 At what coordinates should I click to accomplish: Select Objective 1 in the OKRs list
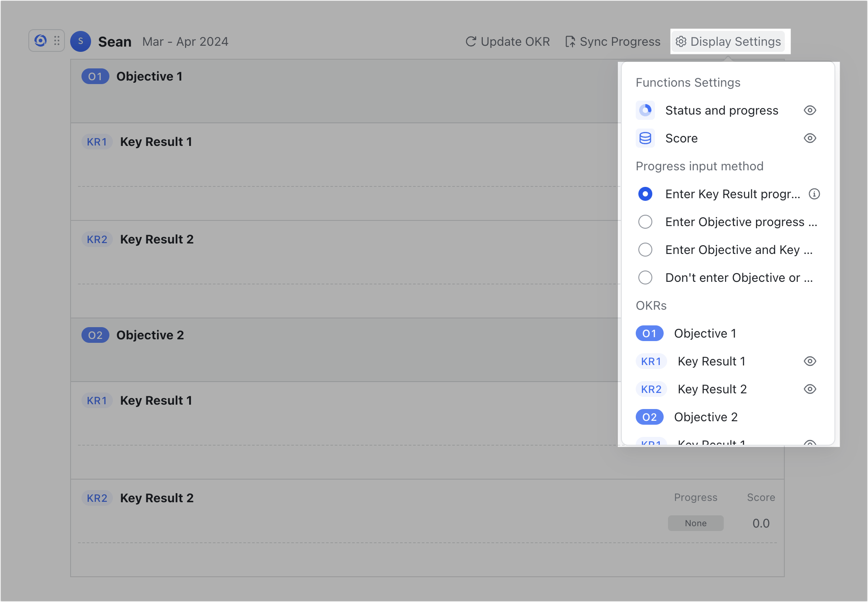705,333
